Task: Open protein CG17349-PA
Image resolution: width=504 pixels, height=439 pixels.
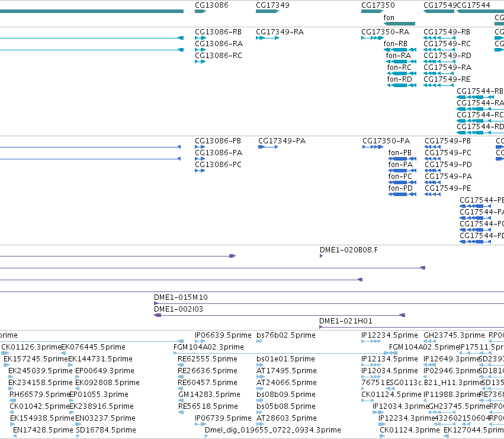Action: (282, 141)
